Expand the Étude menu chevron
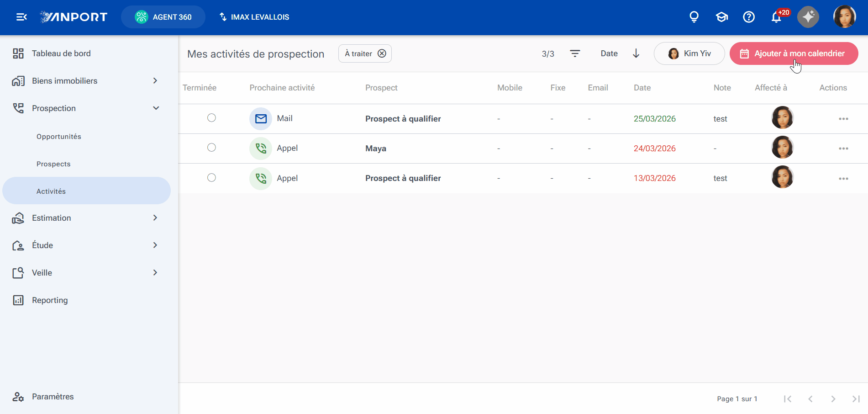 [x=155, y=245]
